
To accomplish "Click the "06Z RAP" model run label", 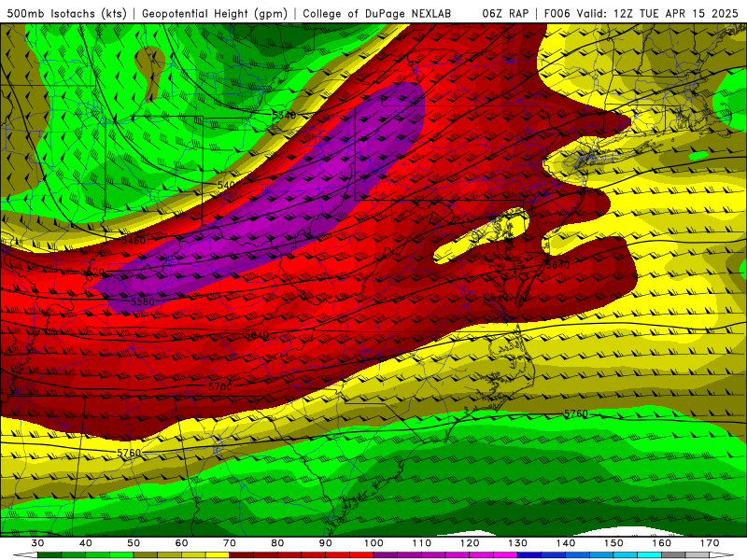I will coord(505,13).
